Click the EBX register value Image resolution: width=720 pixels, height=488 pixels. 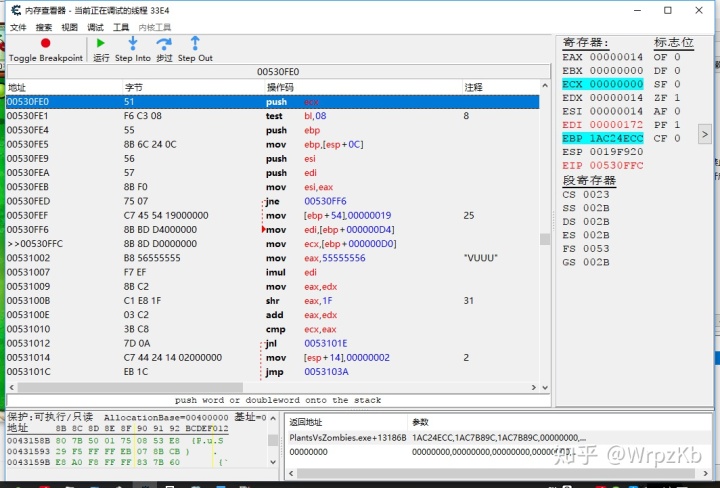(x=616, y=71)
